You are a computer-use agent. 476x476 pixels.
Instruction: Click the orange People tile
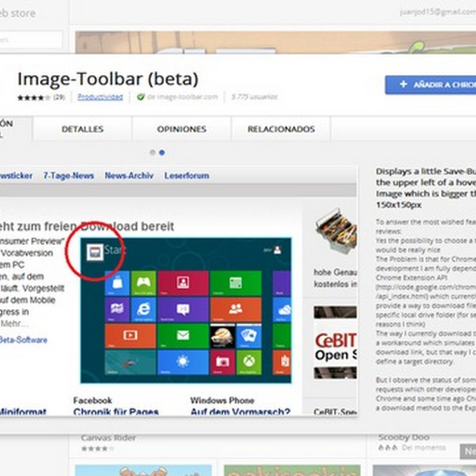pyautogui.click(x=236, y=309)
